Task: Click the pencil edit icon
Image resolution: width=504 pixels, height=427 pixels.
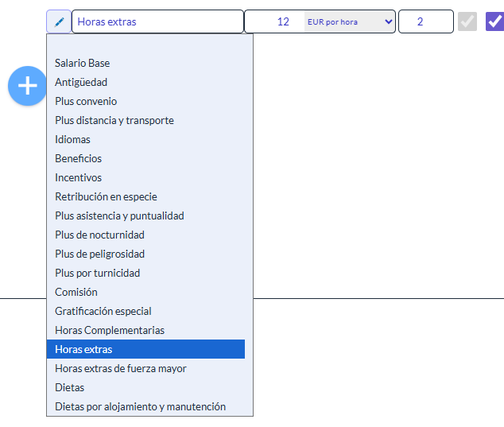Action: 59,21
